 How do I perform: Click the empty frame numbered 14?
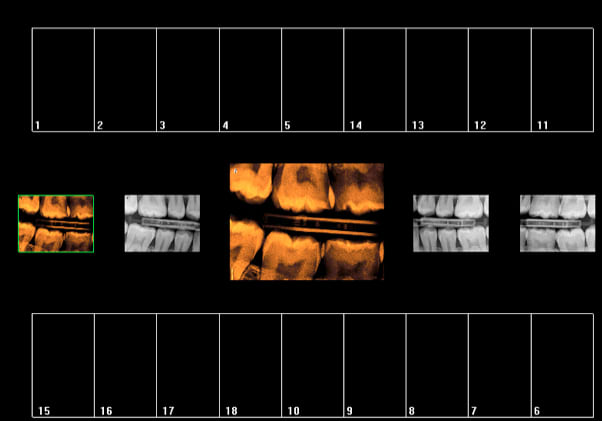tap(374, 80)
